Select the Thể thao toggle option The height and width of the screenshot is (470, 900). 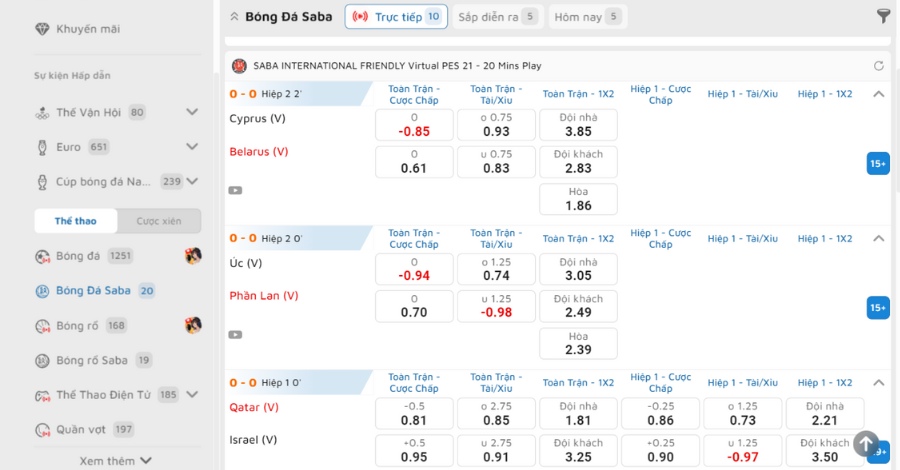(x=76, y=221)
